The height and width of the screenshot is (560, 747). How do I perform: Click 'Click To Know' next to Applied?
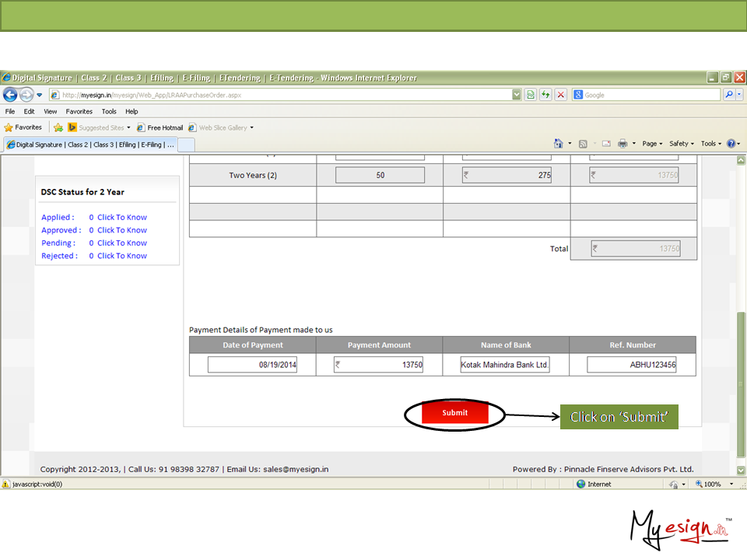coord(122,218)
